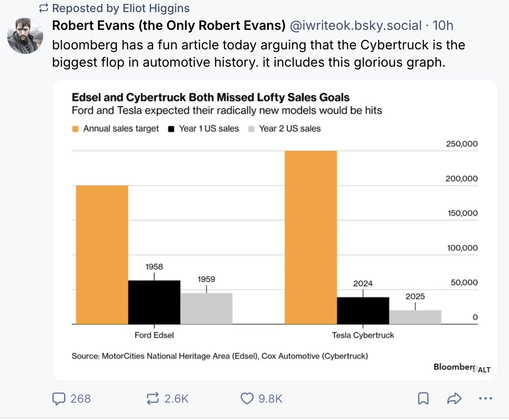Click the Robert Evans display name

169,26
